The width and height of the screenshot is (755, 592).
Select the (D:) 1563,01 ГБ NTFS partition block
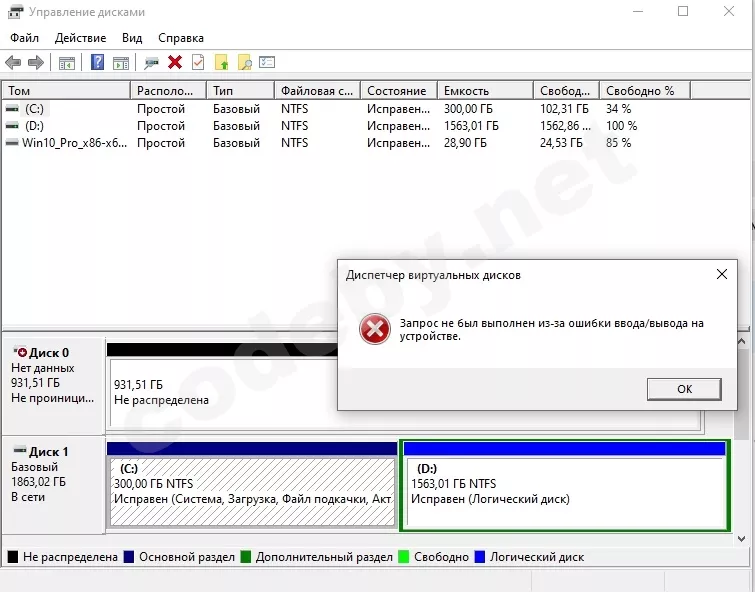[x=565, y=486]
